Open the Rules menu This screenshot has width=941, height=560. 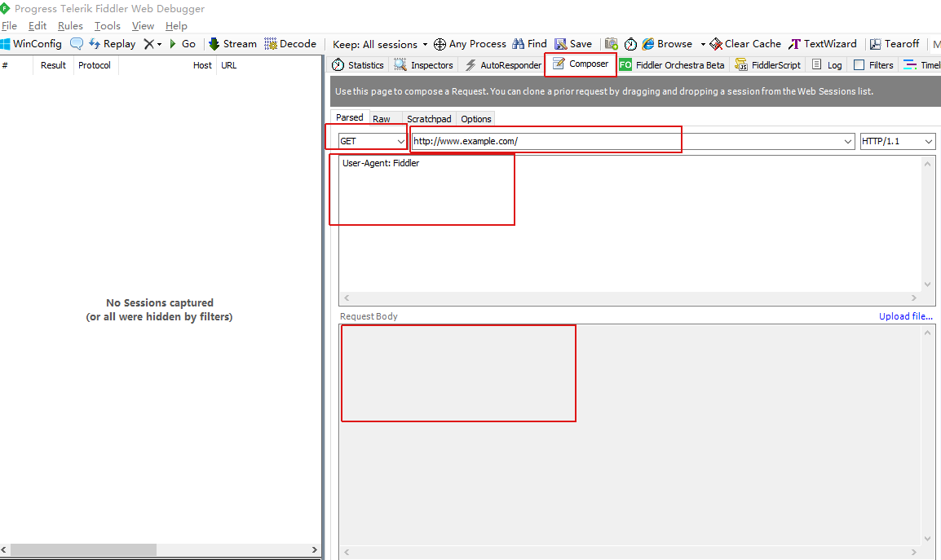pyautogui.click(x=70, y=26)
